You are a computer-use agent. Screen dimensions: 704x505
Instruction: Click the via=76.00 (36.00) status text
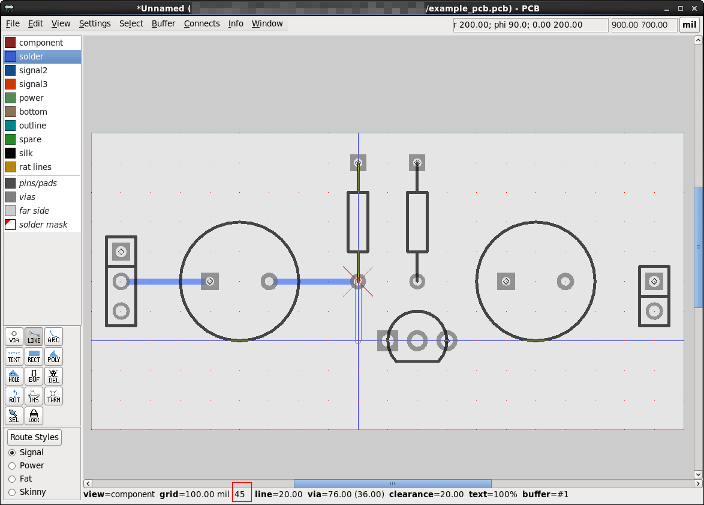pos(346,494)
